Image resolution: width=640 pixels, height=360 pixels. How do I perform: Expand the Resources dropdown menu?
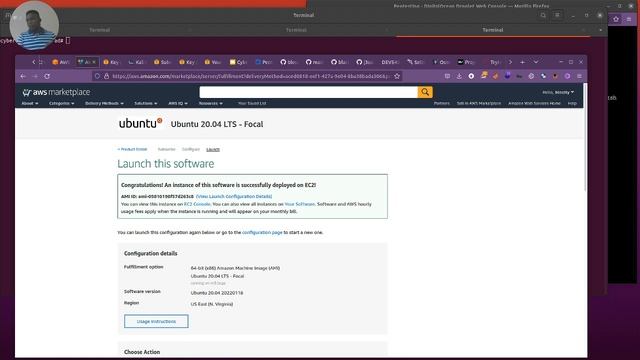211,103
